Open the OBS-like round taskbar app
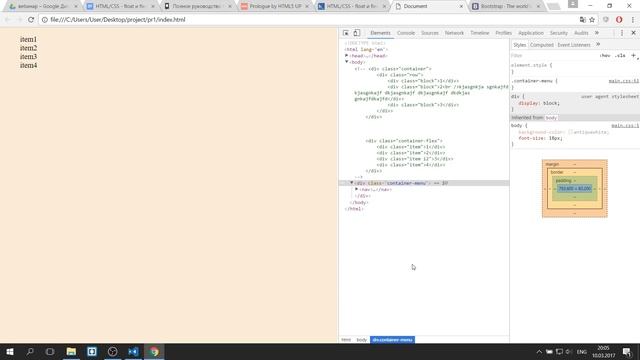Viewport: 640px width, 360px height. (113, 352)
